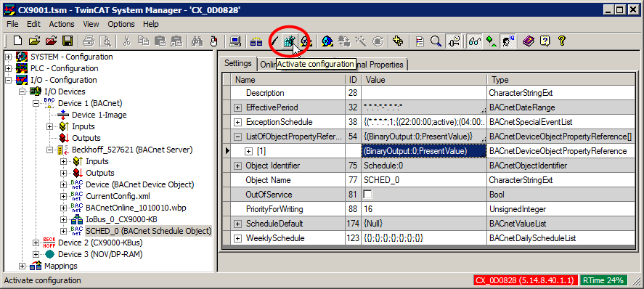
Task: Click the red Open from target folder icon
Action: [x=51, y=41]
